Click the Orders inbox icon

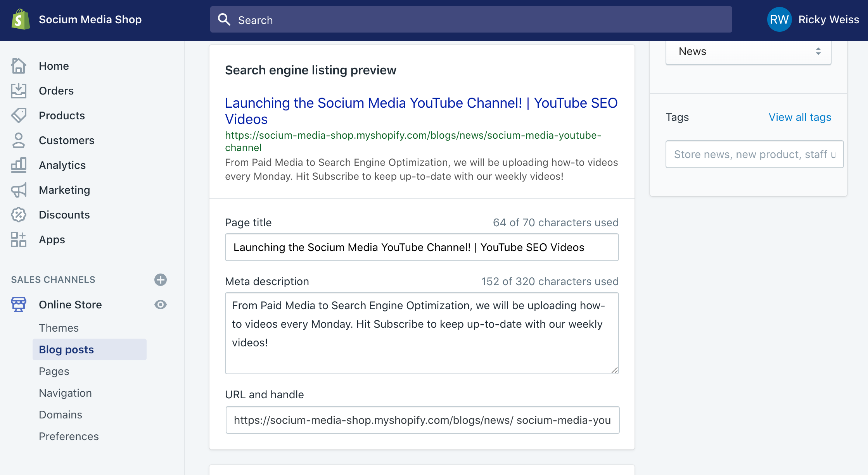[19, 91]
